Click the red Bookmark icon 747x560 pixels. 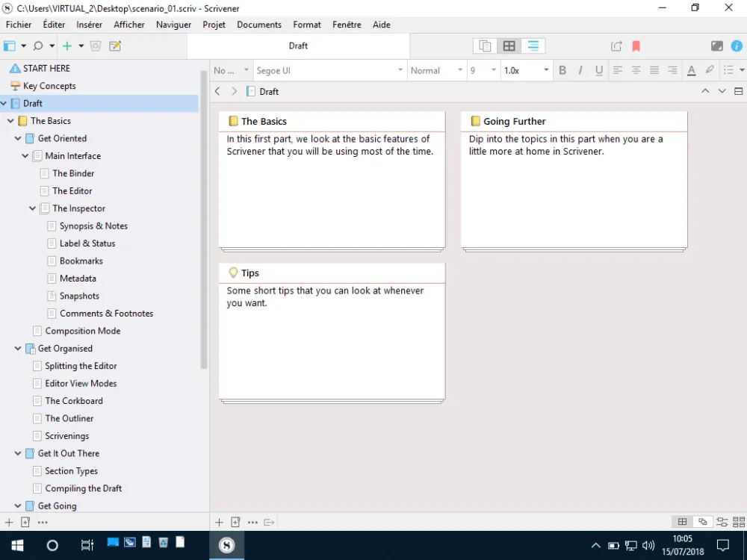tap(636, 46)
